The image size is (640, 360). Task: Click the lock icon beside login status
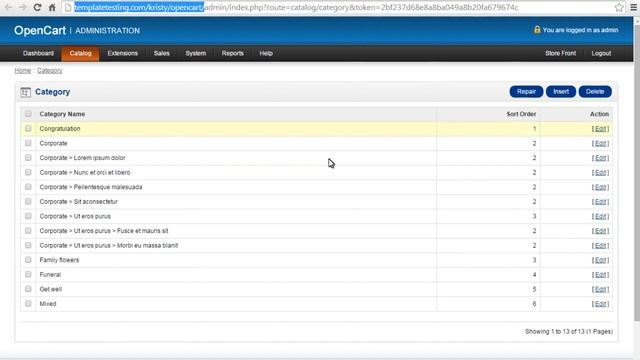point(537,30)
